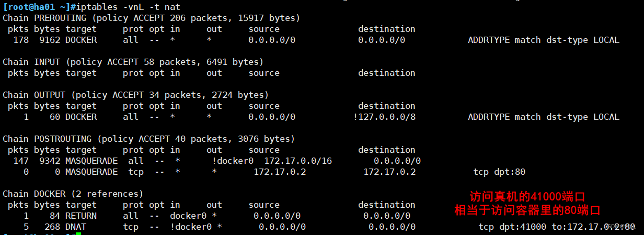This screenshot has width=644, height=235.
Task: Click '2724 bytes' in OUTPUT policy
Action: tap(238, 95)
